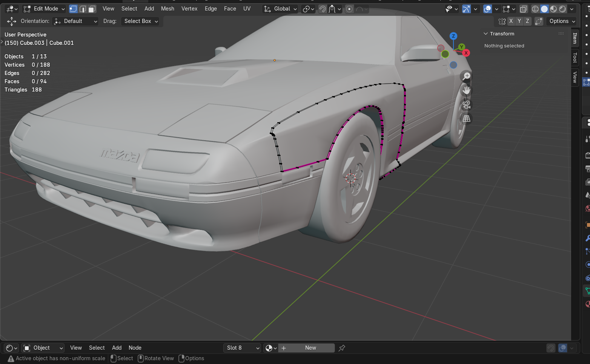Open snapping options dropdown
590x364 pixels.
pos(335,9)
